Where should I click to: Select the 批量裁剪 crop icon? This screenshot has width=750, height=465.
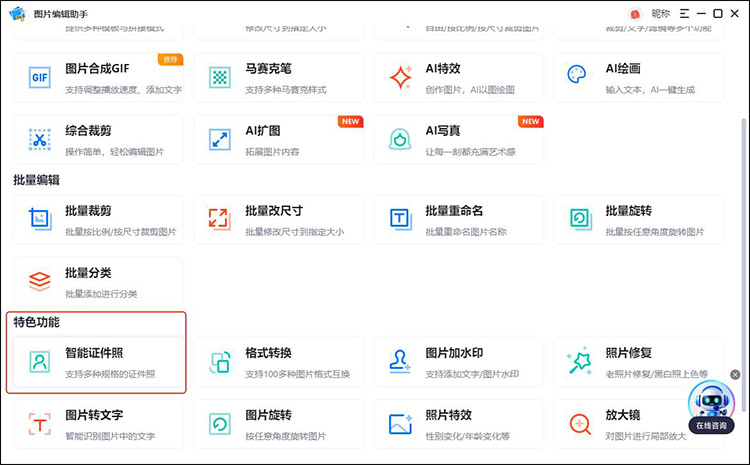click(x=40, y=219)
